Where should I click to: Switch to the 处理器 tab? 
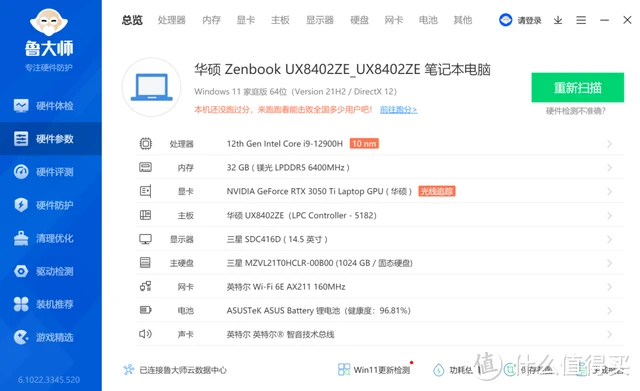pos(172,20)
